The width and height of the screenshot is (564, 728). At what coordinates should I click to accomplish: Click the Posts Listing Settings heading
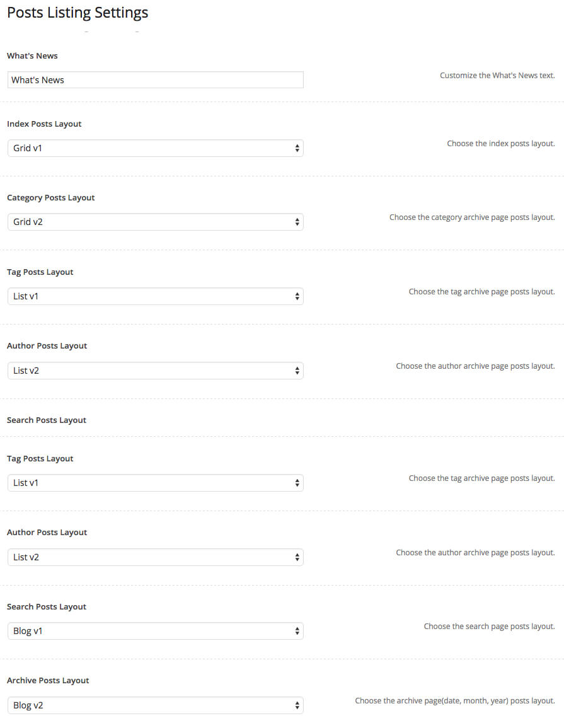[x=78, y=13]
